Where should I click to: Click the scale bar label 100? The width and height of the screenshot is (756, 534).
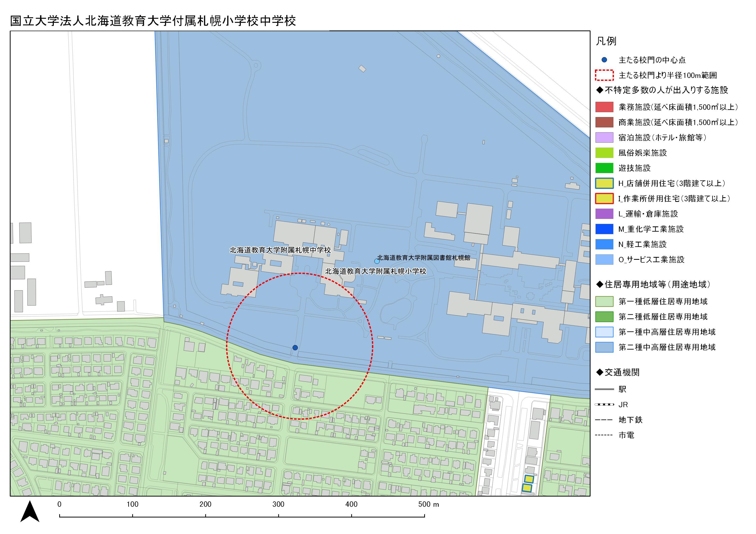click(132, 504)
